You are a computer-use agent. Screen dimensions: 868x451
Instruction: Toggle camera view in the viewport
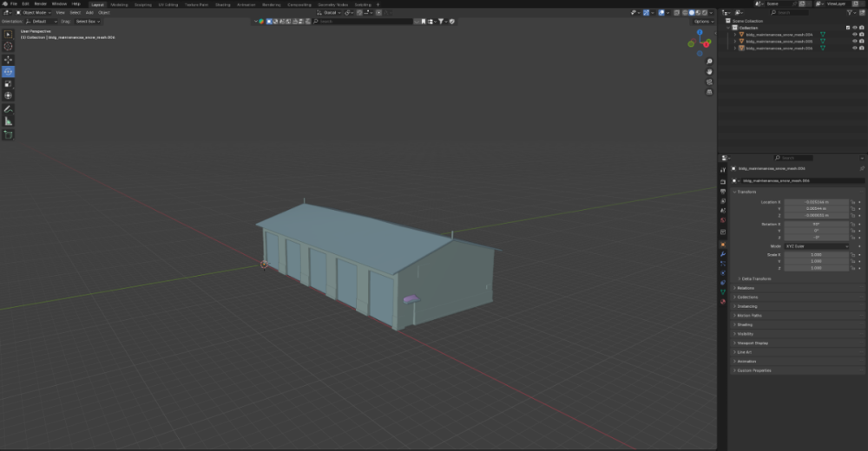click(709, 82)
